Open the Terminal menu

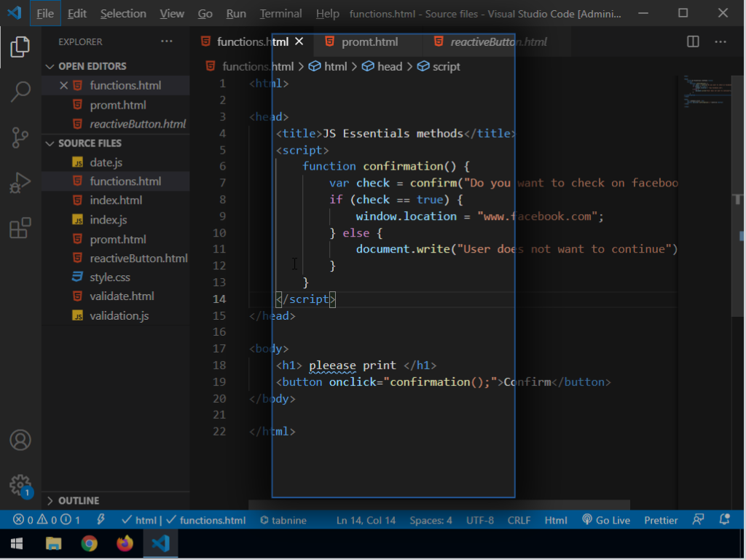(x=280, y=14)
